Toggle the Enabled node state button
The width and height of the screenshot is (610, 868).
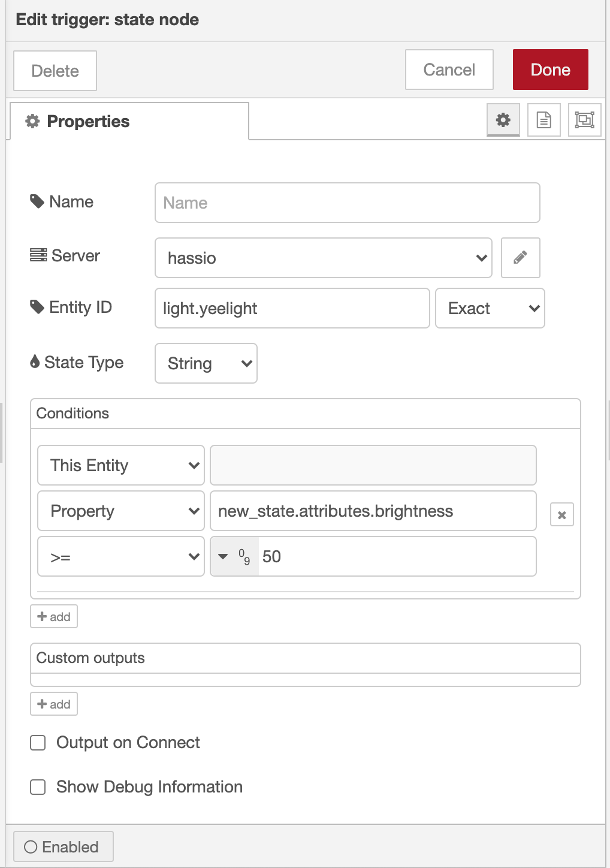63,846
